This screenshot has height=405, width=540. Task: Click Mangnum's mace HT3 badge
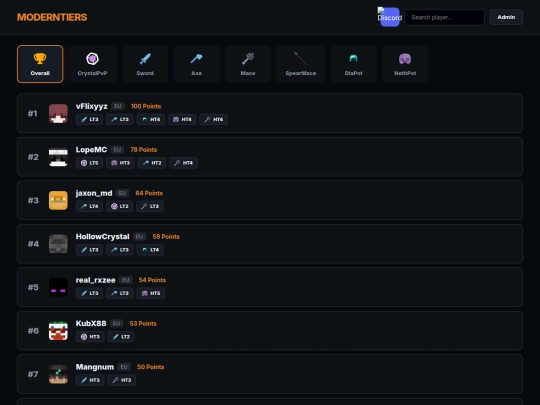pos(122,380)
